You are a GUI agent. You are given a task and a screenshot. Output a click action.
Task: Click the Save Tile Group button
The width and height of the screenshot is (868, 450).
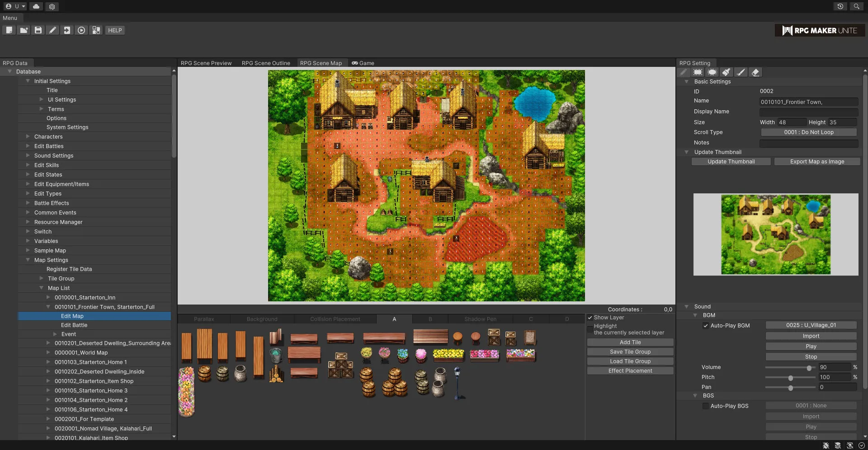click(630, 352)
